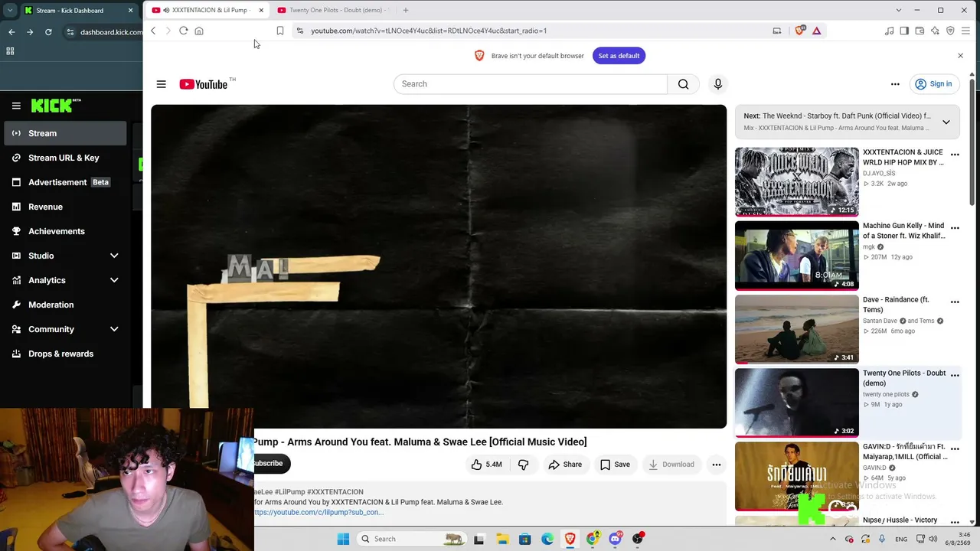Bookmark this page in Brave

click(x=280, y=31)
